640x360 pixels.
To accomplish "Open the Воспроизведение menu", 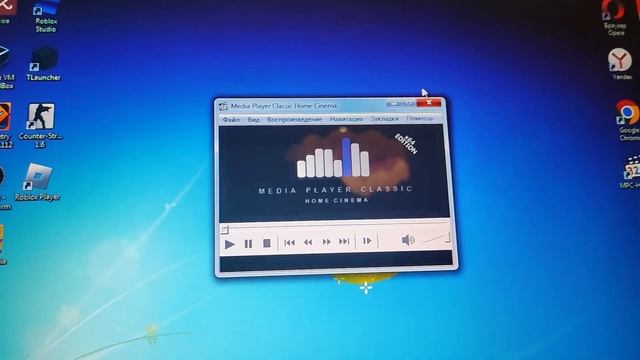I will 294,119.
